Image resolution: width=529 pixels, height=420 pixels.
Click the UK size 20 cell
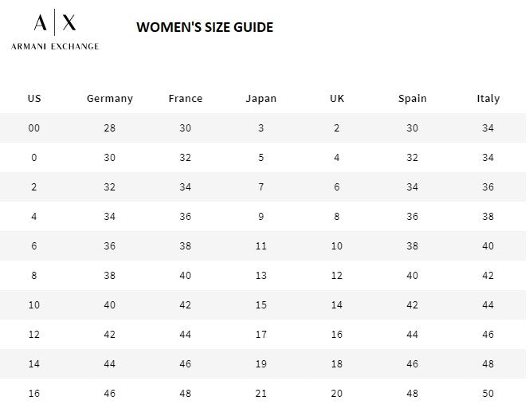[337, 394]
